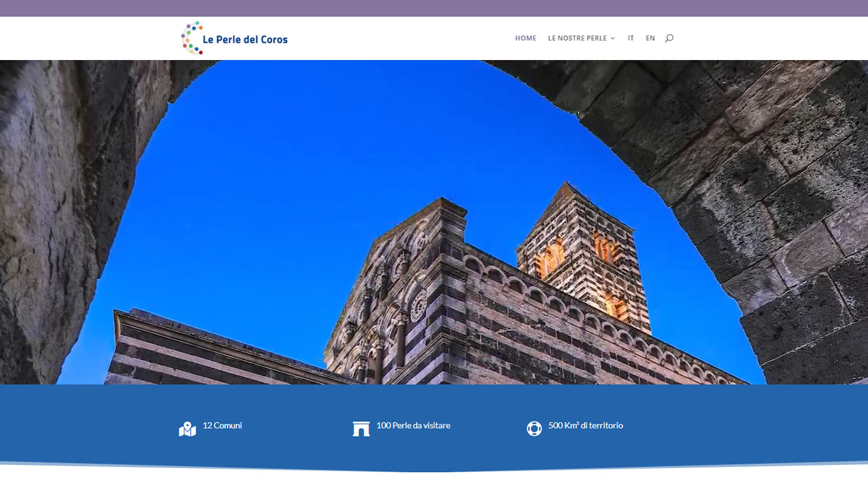
Task: Click the map pin icon beside 12 Comuni
Action: coord(187,429)
